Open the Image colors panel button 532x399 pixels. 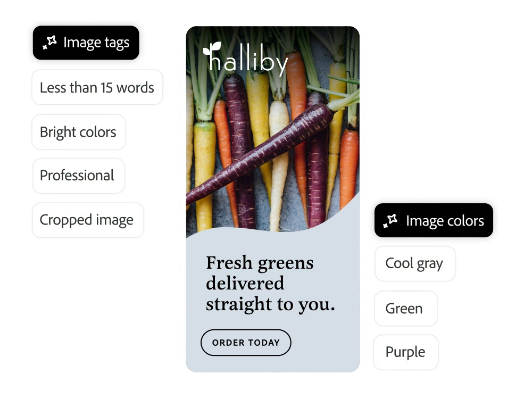pos(434,220)
